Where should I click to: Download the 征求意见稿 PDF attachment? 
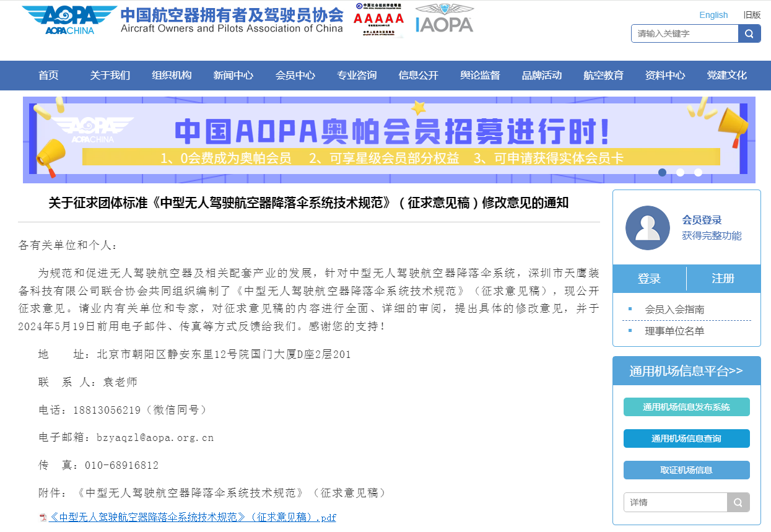[192, 517]
